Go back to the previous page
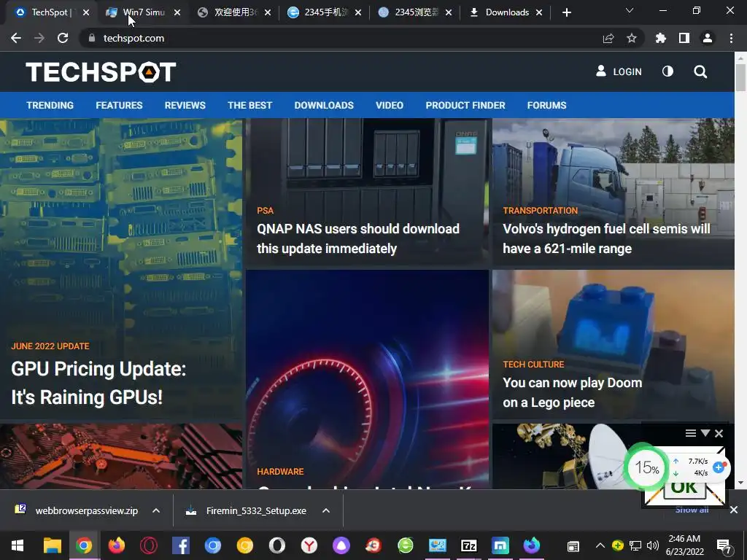The image size is (747, 560). (x=16, y=38)
